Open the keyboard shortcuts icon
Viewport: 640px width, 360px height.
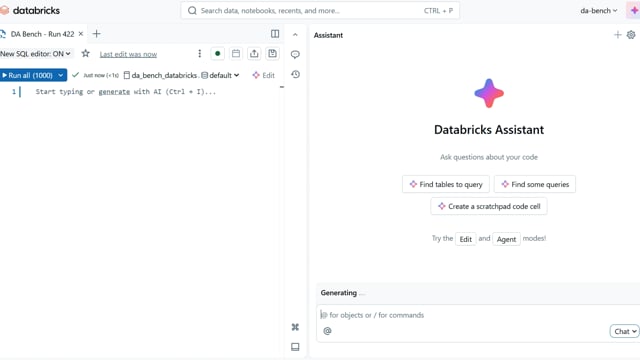click(295, 327)
